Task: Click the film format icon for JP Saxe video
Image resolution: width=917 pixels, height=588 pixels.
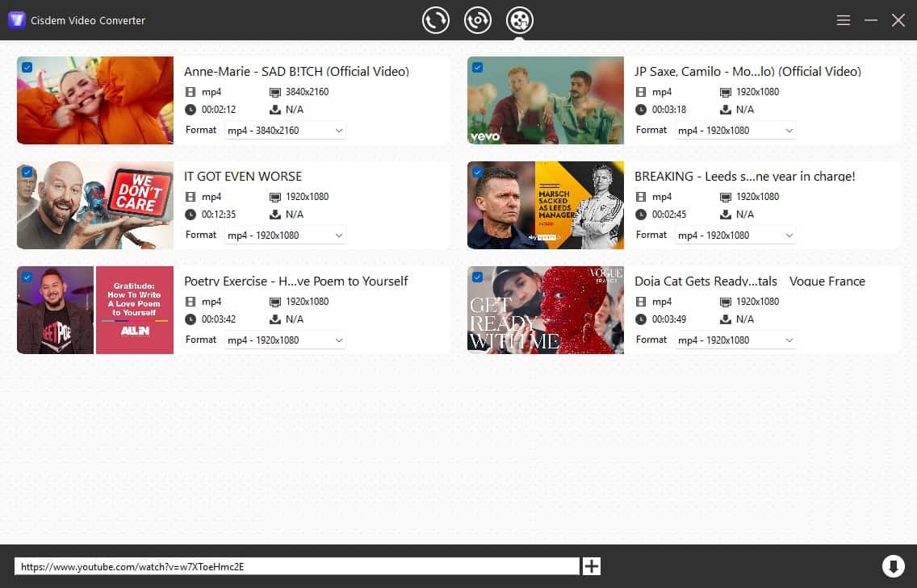Action: 640,92
